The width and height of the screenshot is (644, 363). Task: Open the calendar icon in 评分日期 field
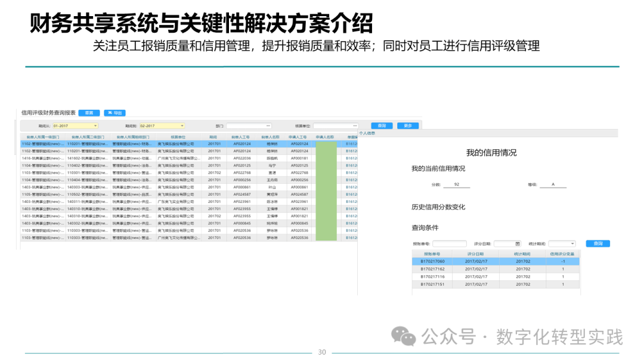(x=518, y=244)
